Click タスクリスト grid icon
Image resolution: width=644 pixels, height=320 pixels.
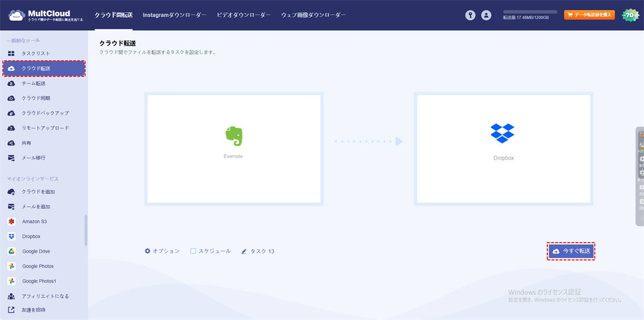click(x=11, y=54)
